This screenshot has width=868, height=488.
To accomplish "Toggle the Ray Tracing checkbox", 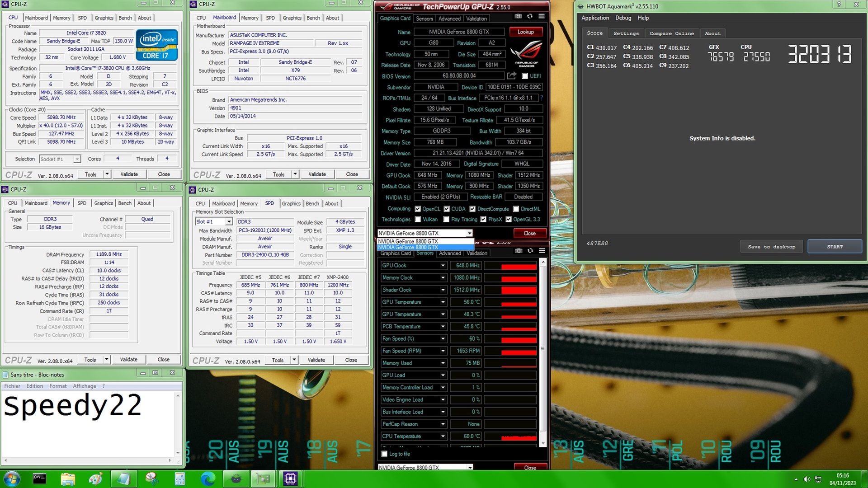I will [x=447, y=219].
